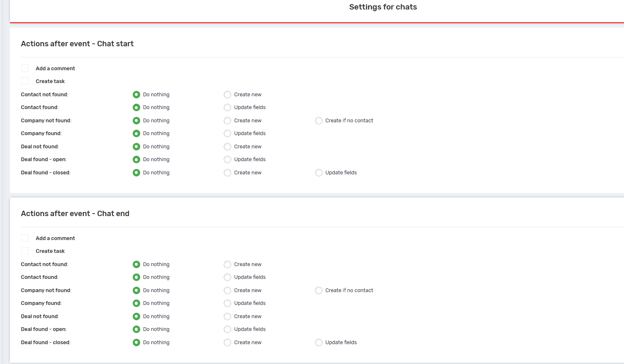
Task: Choose Update fields for Contact found in Chat start
Action: pyautogui.click(x=227, y=107)
